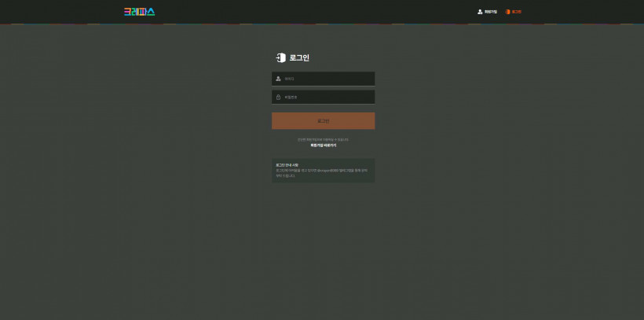
Task: Follow the 회원가입 바로가기 link
Action: pos(324,145)
